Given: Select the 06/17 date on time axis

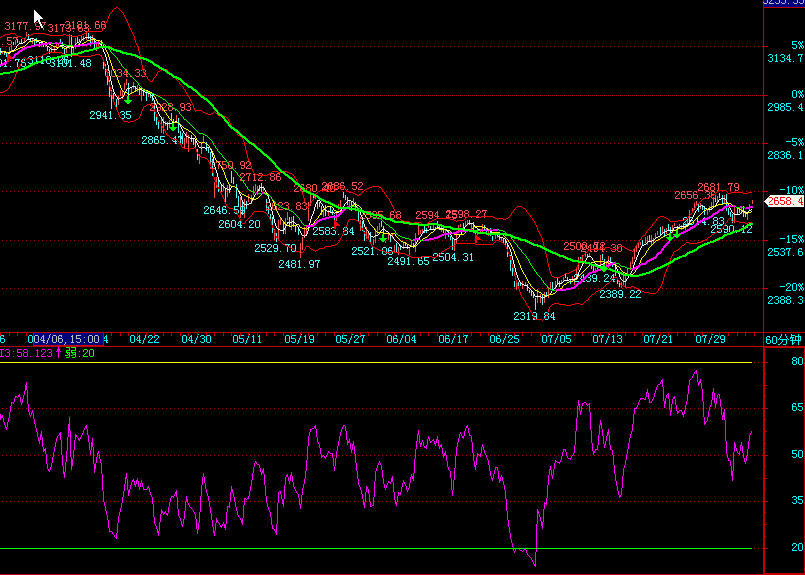Looking at the screenshot, I should click(453, 339).
